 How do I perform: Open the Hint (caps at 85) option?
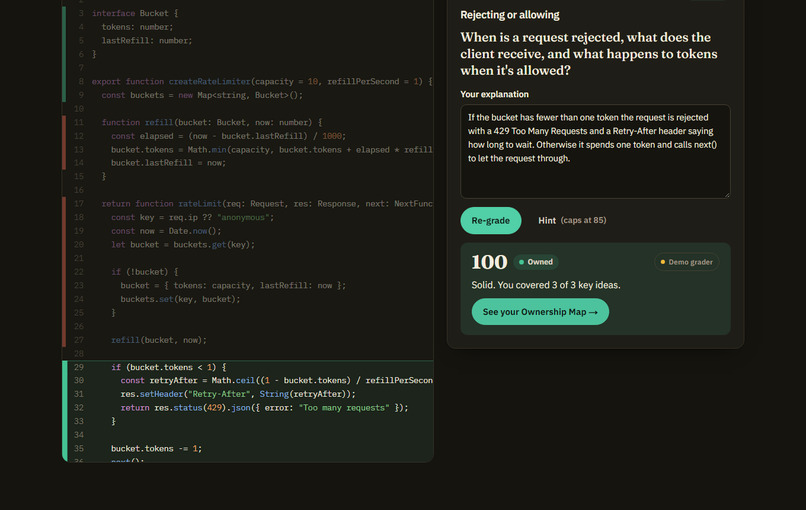tap(572, 221)
